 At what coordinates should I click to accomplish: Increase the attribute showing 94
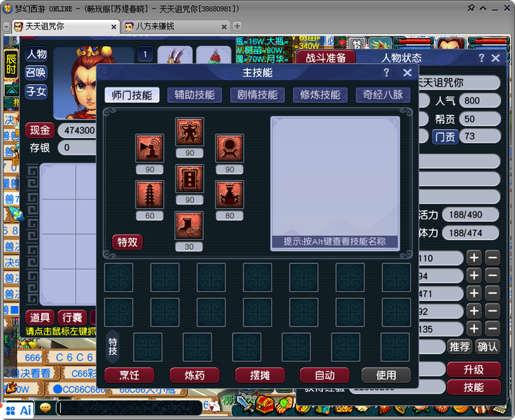tap(474, 276)
